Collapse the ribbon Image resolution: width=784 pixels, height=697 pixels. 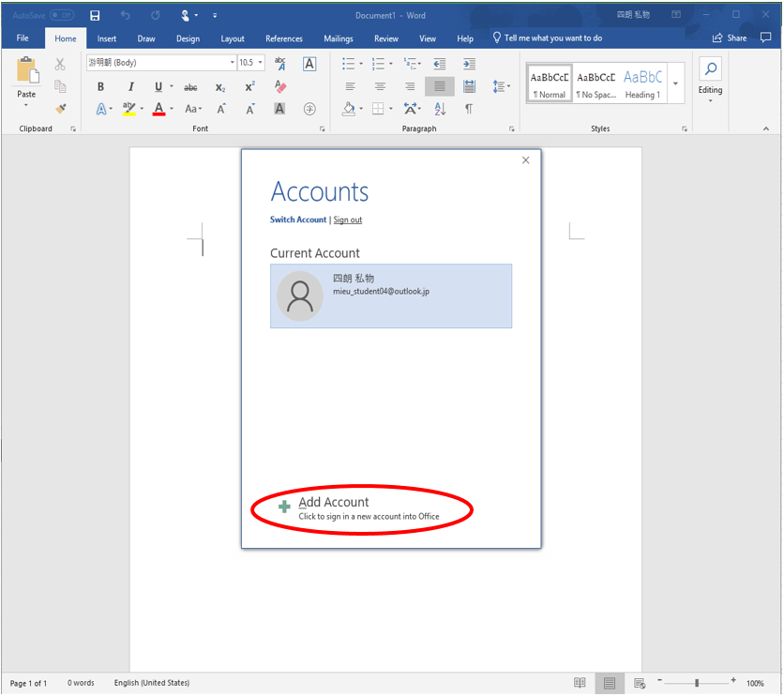point(766,129)
